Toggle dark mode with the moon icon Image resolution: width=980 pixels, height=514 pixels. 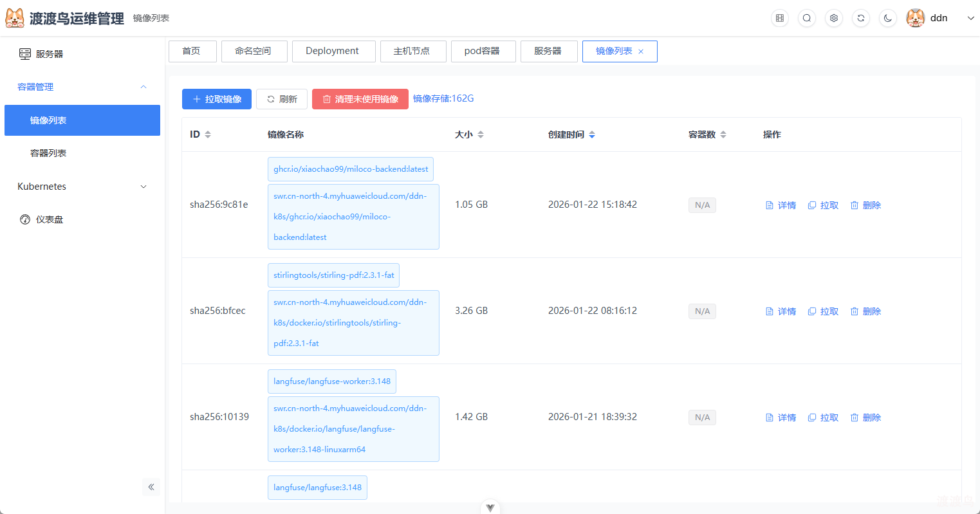pos(887,18)
